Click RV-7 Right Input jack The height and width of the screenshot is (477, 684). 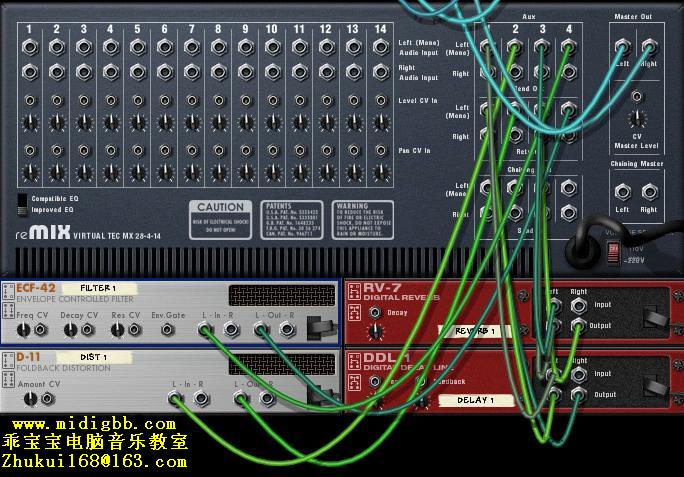pyautogui.click(x=578, y=305)
